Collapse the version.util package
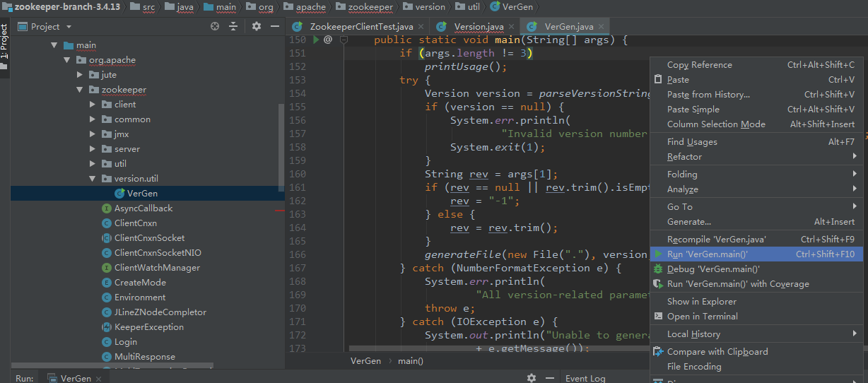868x383 pixels. 93,179
